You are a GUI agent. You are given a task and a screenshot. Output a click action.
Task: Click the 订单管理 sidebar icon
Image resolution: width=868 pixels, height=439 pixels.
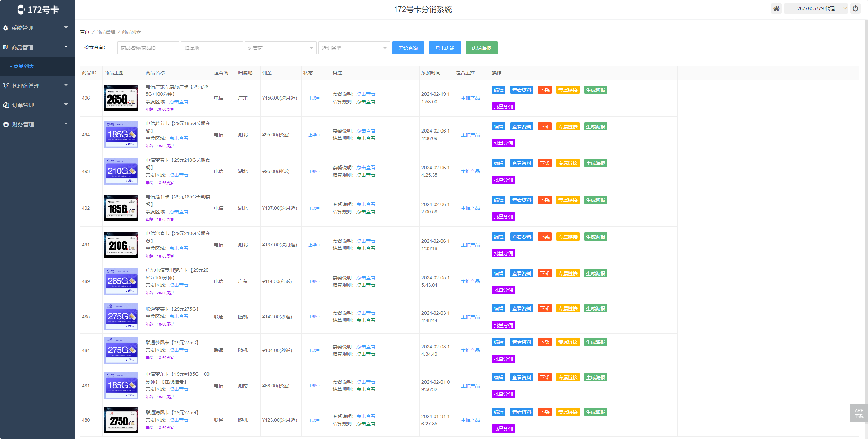click(x=6, y=105)
